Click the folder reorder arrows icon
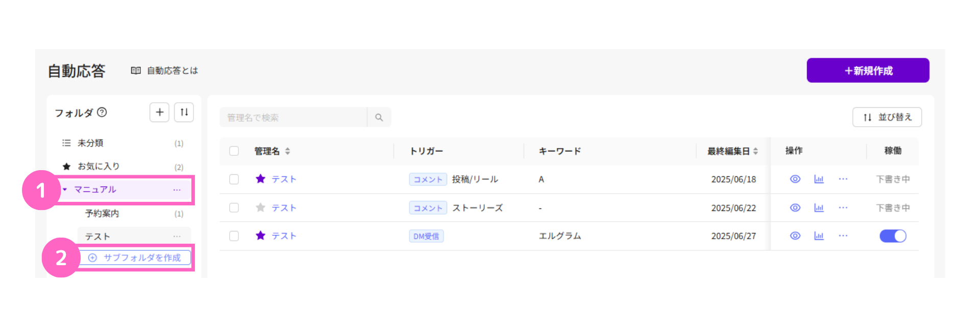This screenshot has width=980, height=327. point(184,112)
